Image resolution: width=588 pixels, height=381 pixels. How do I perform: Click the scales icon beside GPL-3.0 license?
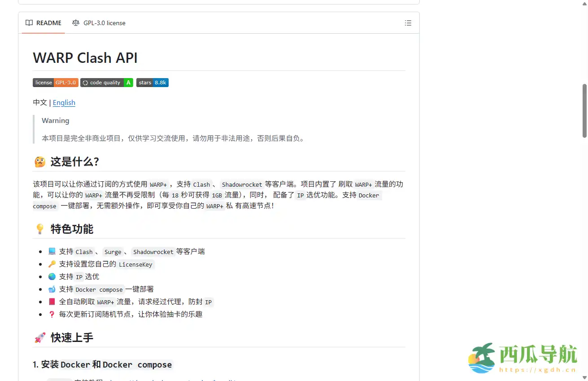76,22
